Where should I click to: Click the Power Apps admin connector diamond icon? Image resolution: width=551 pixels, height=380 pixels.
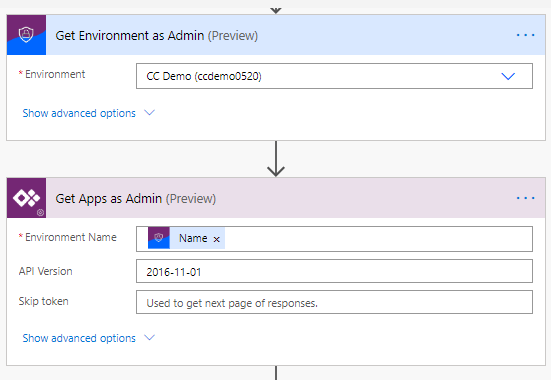point(26,198)
